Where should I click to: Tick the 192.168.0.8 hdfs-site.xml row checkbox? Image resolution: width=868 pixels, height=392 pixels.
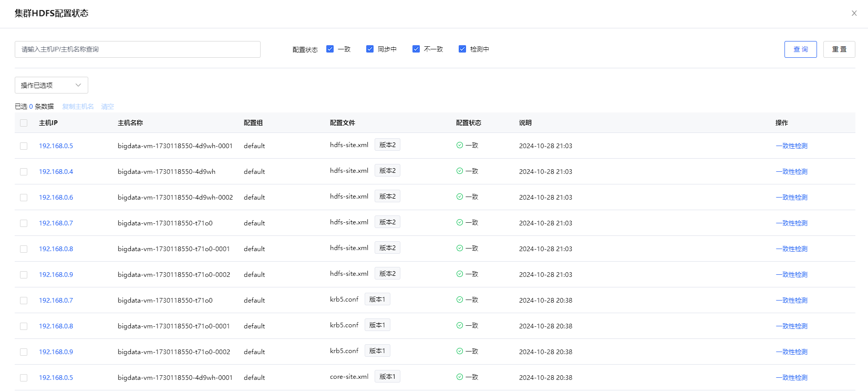point(24,249)
